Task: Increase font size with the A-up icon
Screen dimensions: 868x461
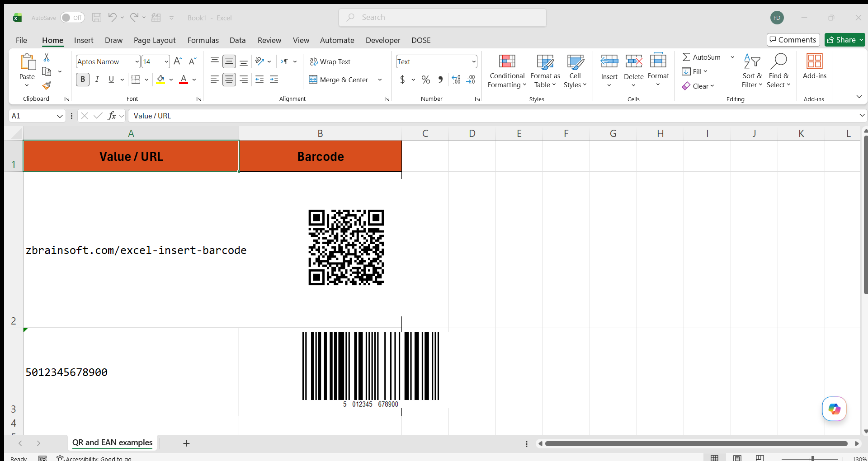Action: 178,61
